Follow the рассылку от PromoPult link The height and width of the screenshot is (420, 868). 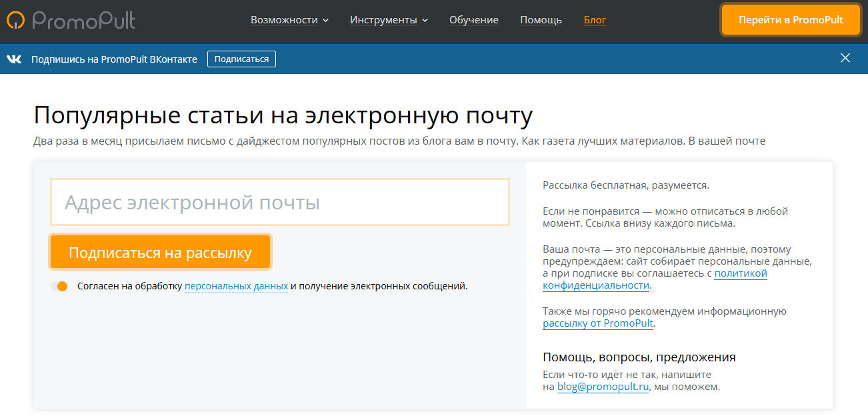tap(598, 323)
